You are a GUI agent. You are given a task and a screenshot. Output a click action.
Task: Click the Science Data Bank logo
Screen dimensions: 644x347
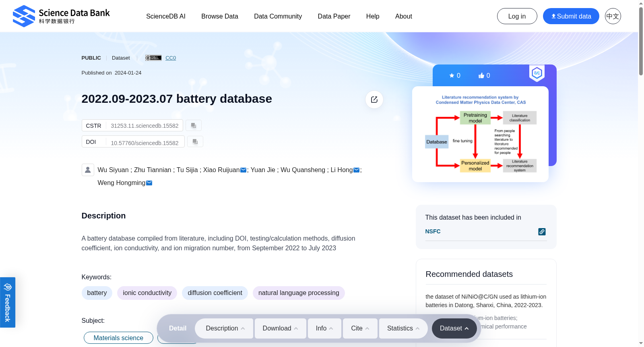point(61,16)
